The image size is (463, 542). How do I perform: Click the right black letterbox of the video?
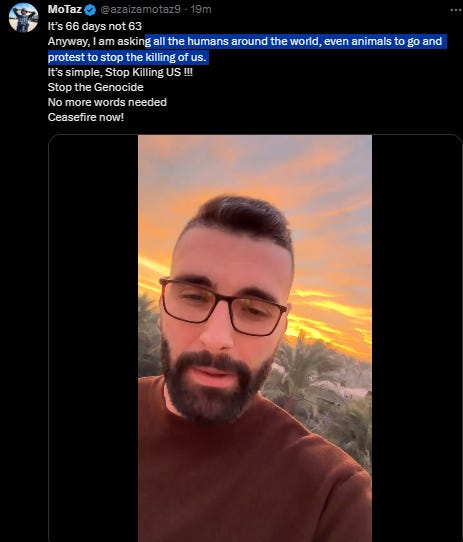[417, 338]
